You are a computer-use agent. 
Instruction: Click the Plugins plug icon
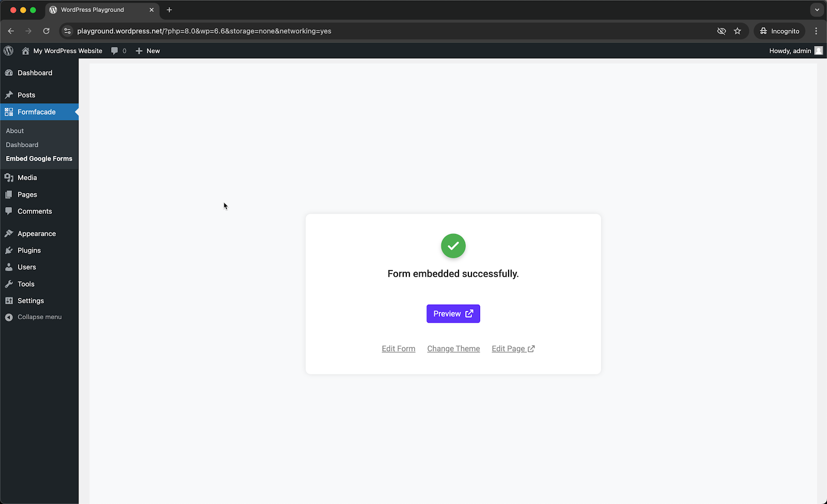[x=9, y=250]
